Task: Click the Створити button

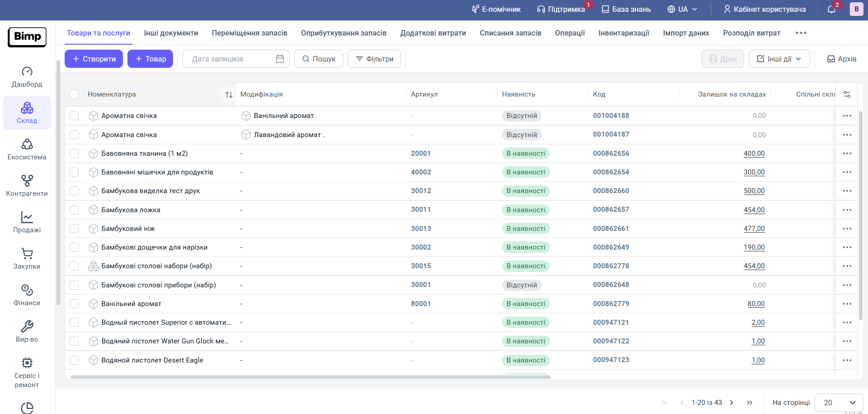Action: click(x=94, y=59)
